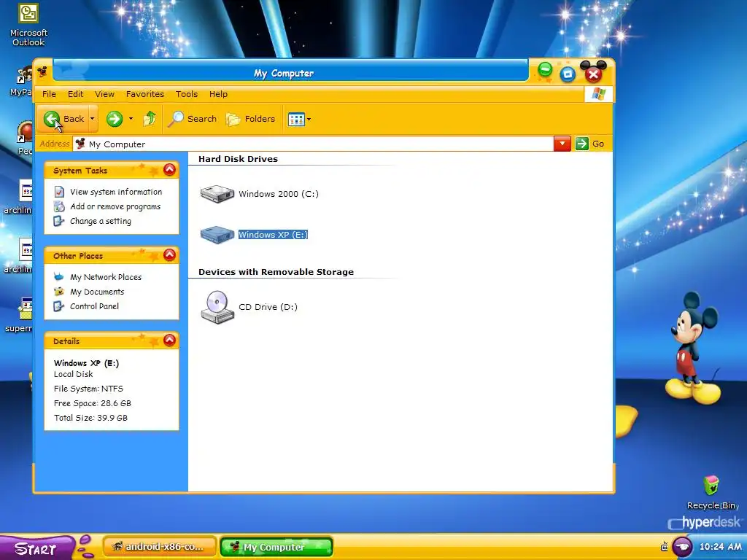Open the File menu
Image resolution: width=747 pixels, height=560 pixels.
(49, 94)
